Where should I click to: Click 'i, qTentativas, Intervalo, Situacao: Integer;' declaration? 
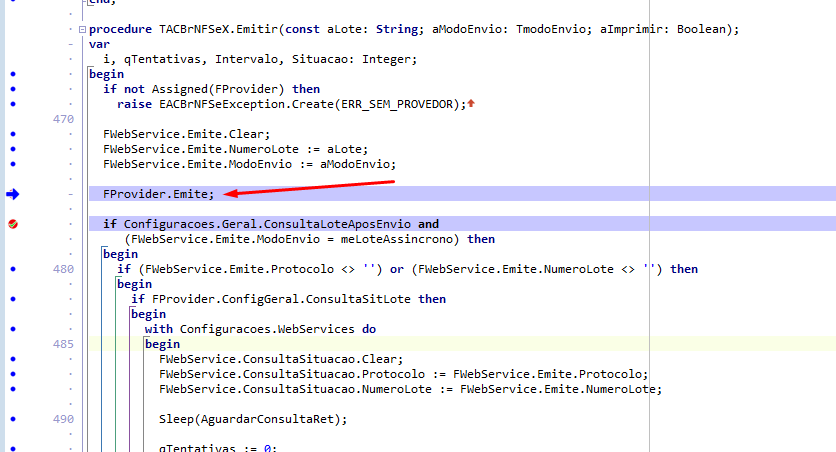(x=260, y=59)
